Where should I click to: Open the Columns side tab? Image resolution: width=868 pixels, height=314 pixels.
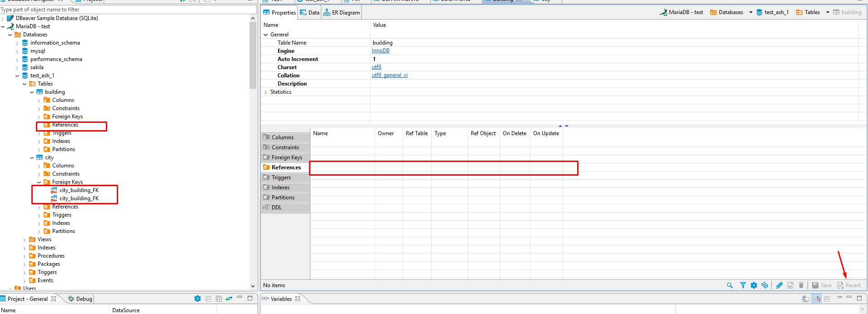coord(286,137)
